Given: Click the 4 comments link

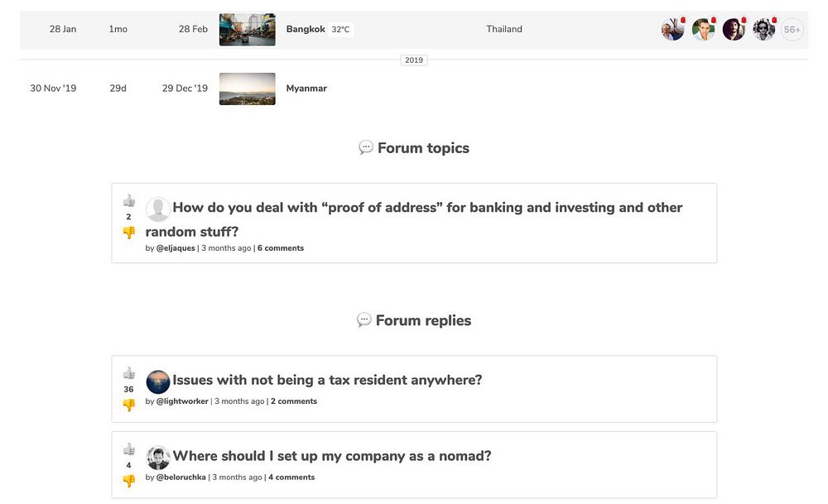Looking at the screenshot, I should point(291,478).
